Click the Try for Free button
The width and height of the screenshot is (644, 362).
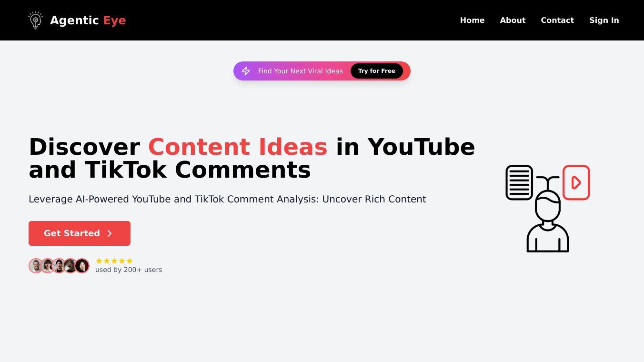click(x=377, y=71)
